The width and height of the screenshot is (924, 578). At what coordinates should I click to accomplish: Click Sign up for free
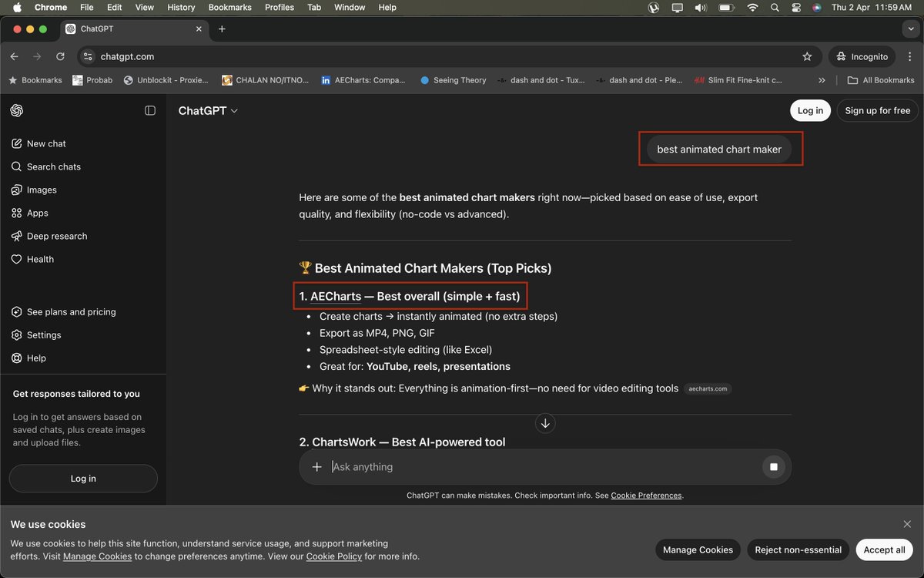pyautogui.click(x=877, y=111)
